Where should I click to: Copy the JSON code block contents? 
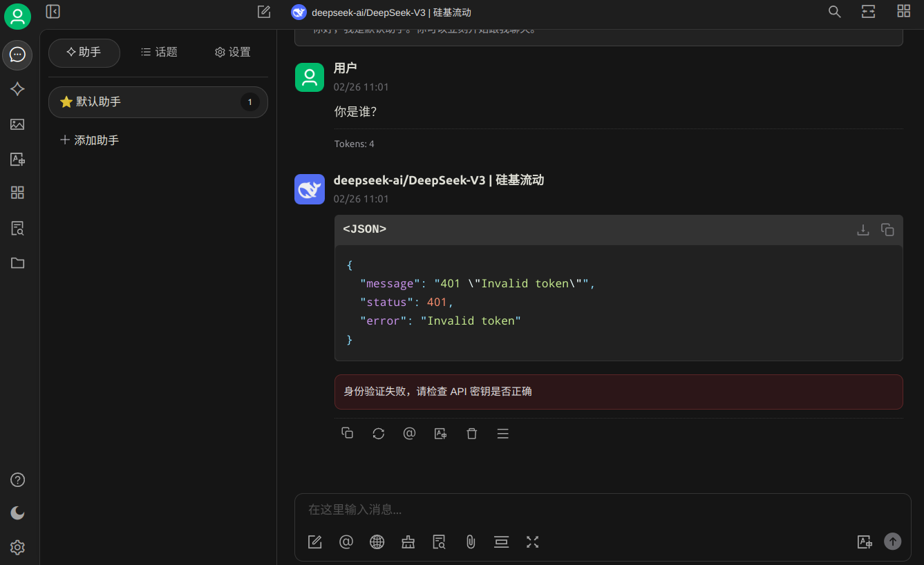click(x=888, y=230)
